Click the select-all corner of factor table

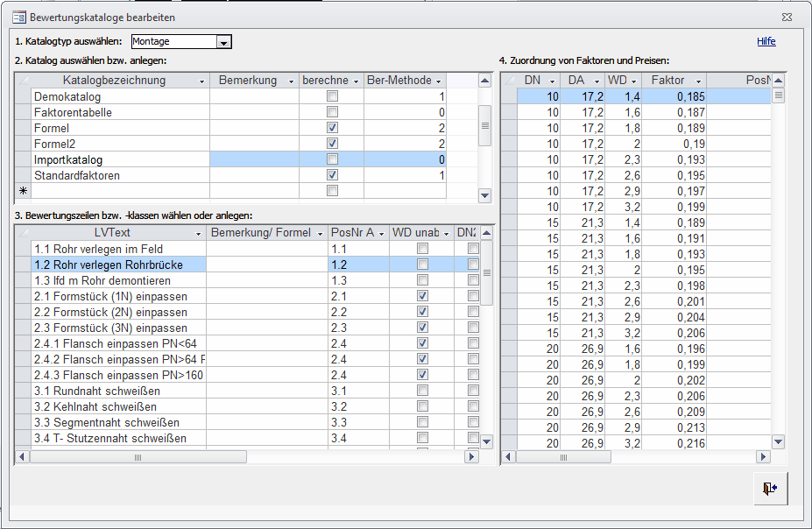pyautogui.click(x=508, y=81)
